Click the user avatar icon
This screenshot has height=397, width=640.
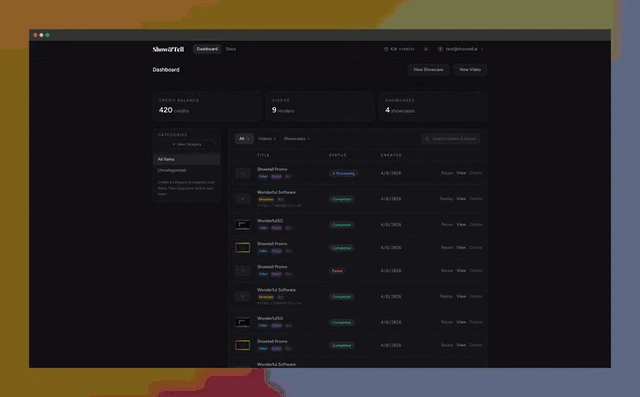pos(440,49)
